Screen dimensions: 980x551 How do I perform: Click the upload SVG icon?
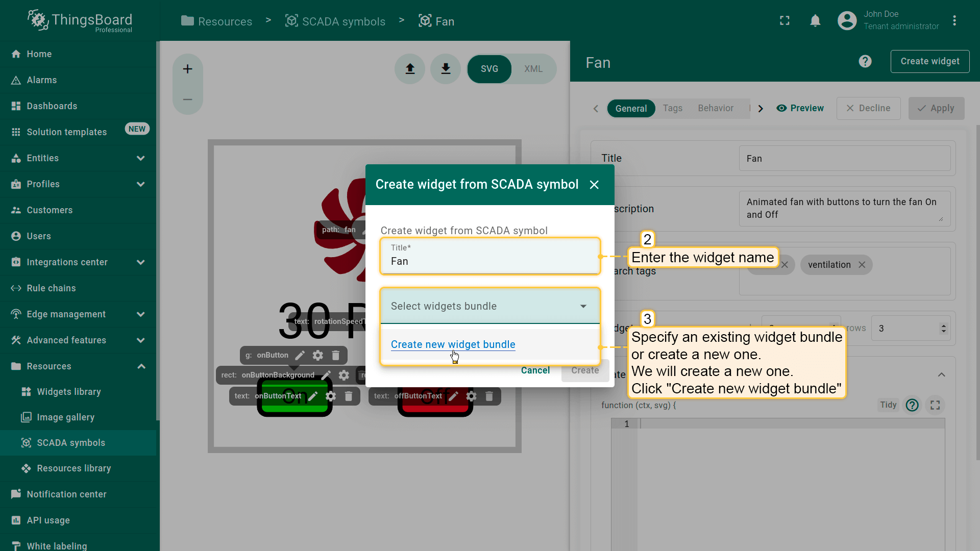[x=410, y=69]
